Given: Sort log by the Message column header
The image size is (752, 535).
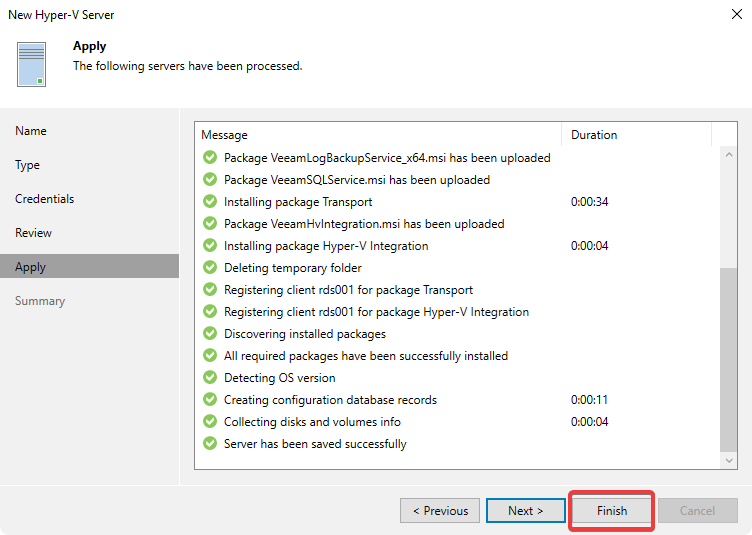Looking at the screenshot, I should pyautogui.click(x=378, y=135).
